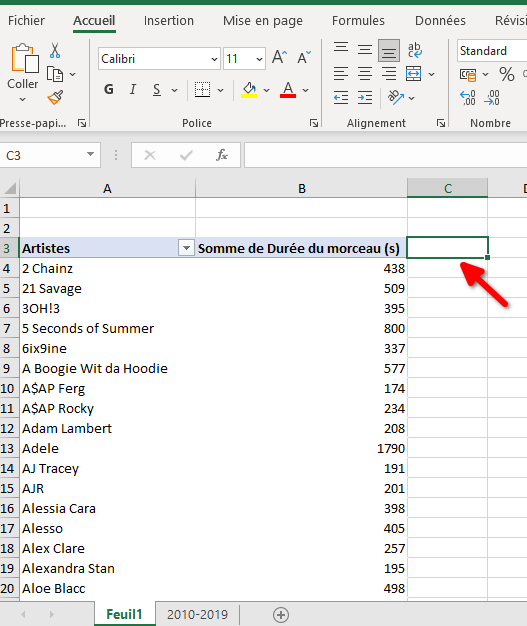Align text to top
This screenshot has height=626, width=527.
click(x=341, y=48)
